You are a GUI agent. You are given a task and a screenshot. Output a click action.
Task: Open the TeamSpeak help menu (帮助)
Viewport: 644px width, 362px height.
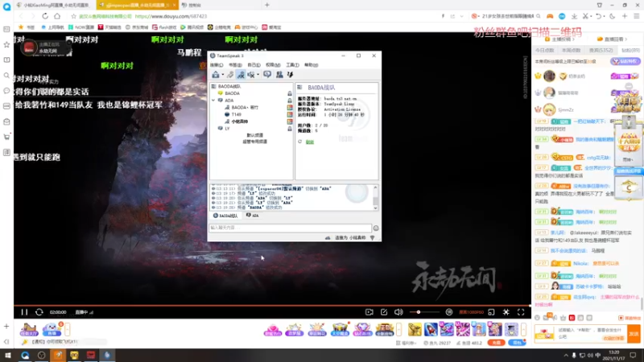311,65
